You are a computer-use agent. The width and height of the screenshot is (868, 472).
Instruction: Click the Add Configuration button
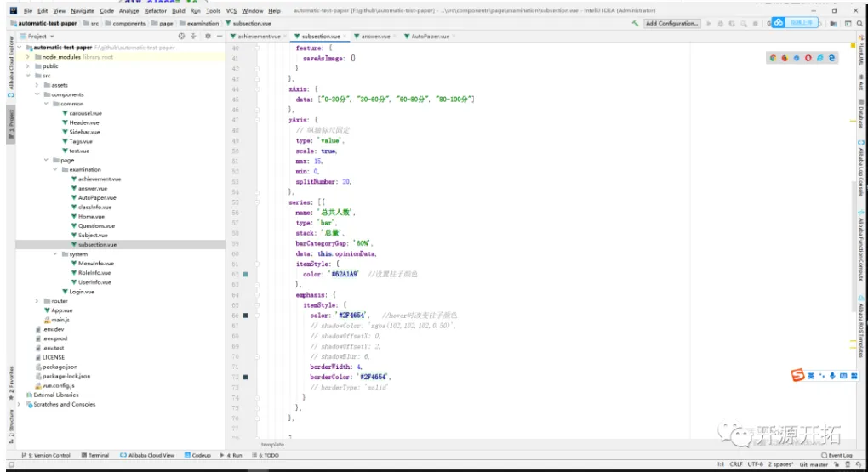671,24
